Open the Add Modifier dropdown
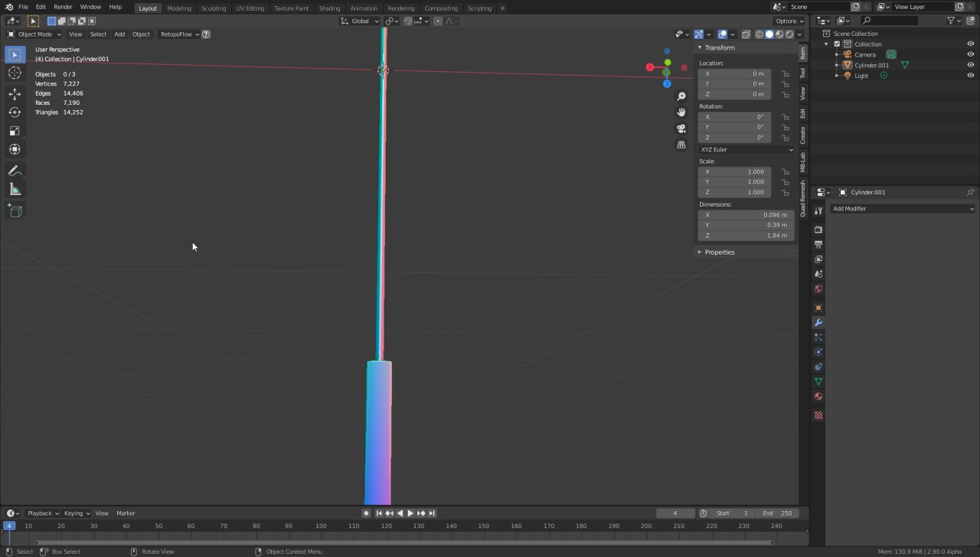The height and width of the screenshot is (557, 980). pos(903,209)
